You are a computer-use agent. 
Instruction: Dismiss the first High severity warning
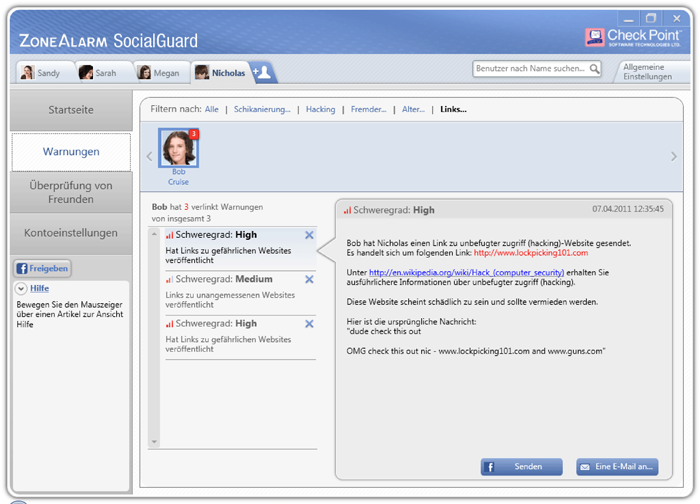click(x=309, y=235)
